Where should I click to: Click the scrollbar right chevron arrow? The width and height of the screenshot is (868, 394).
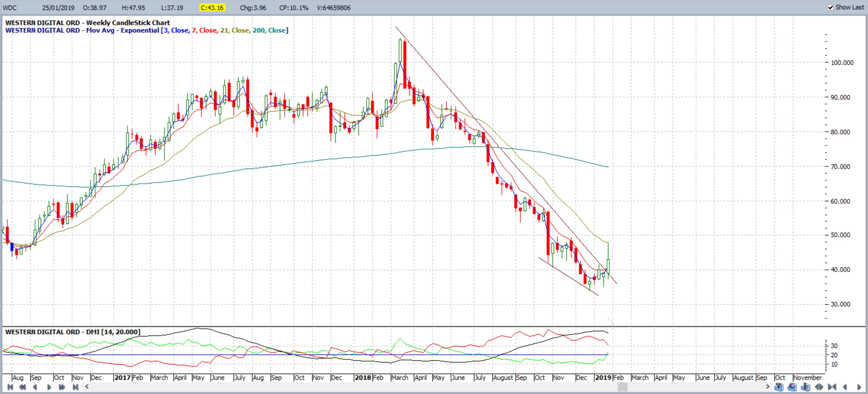click(768, 387)
